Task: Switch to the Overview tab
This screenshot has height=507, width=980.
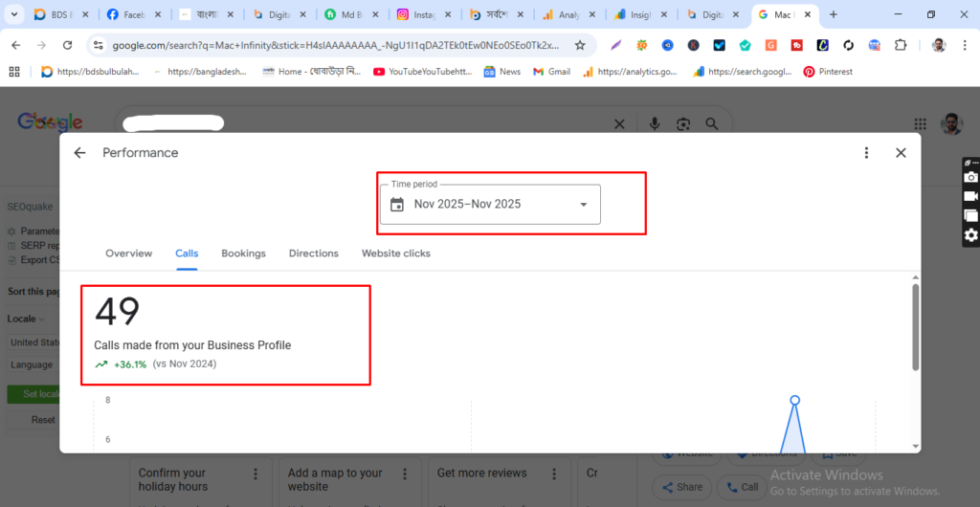Action: [129, 253]
